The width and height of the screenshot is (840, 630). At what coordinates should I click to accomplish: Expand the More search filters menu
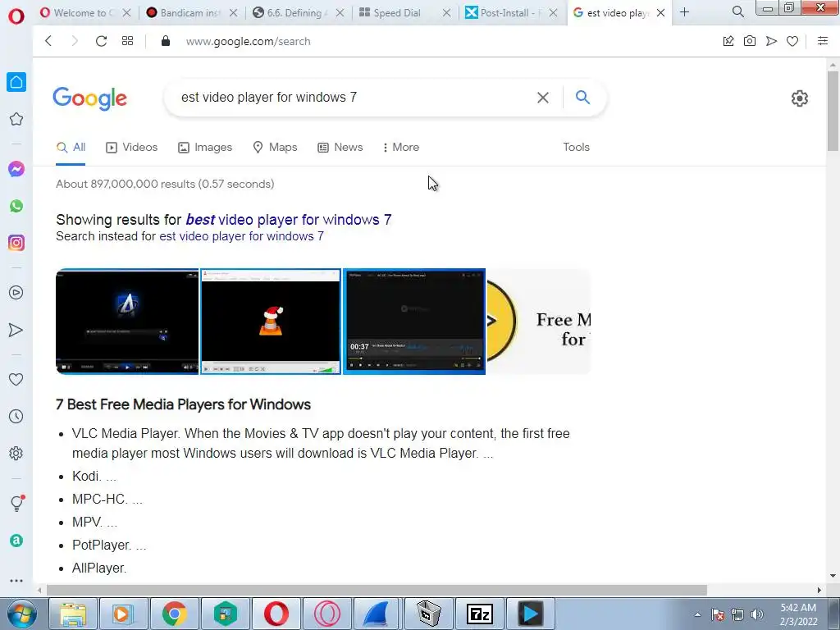click(x=400, y=148)
